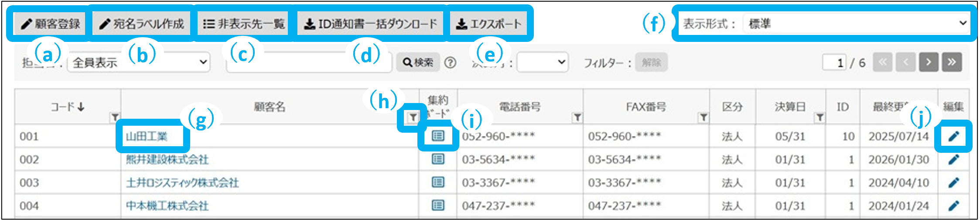Image resolution: width=980 pixels, height=220 pixels.
Task: Click the 顧客登録 button
Action: [50, 24]
